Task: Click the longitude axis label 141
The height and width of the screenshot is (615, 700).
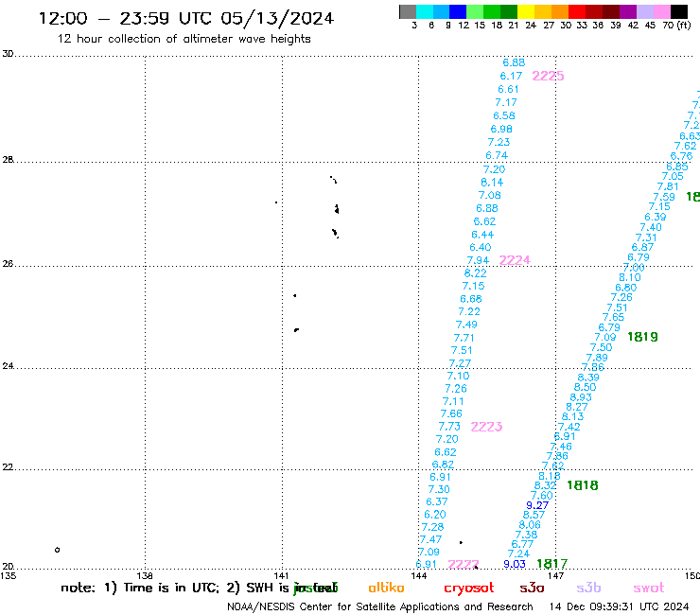Action: pyautogui.click(x=281, y=575)
